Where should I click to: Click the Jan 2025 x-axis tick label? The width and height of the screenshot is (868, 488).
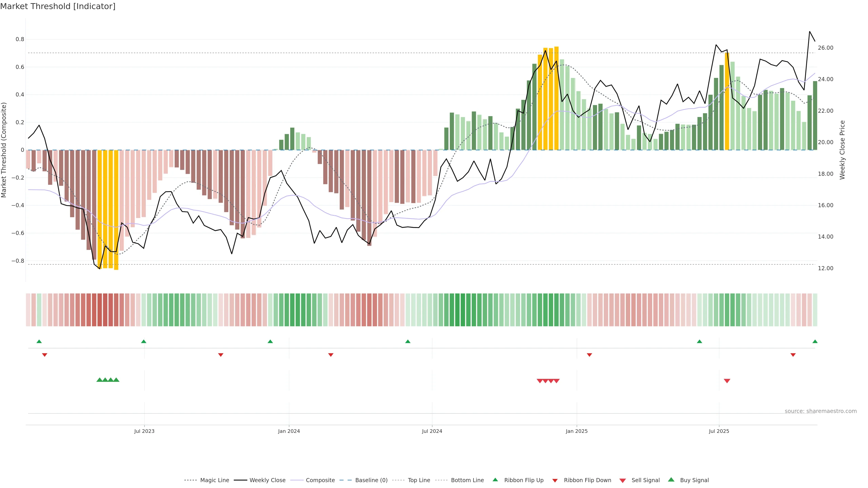[x=577, y=431]
